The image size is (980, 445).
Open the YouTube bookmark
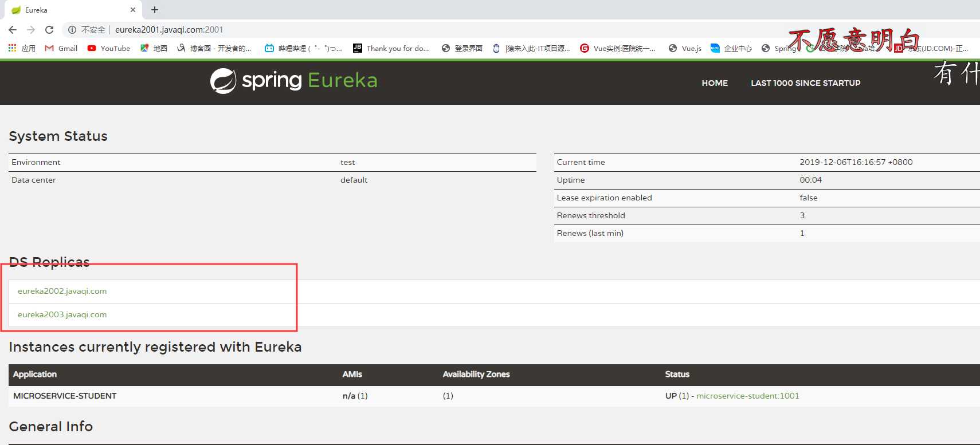point(109,48)
